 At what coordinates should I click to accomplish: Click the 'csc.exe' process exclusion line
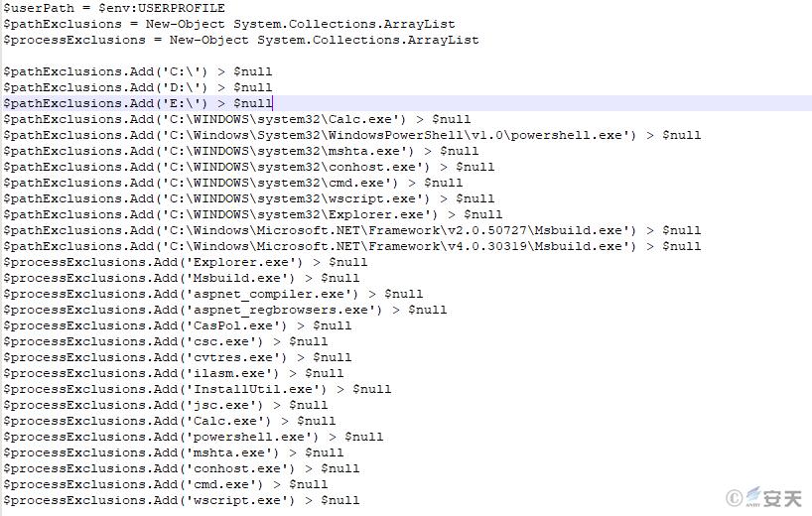165,341
